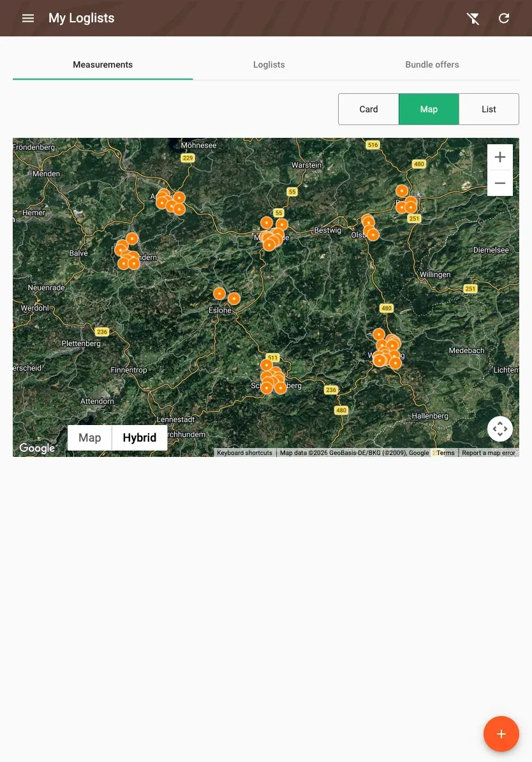Switch map type to Map
The height and width of the screenshot is (762, 532).
click(x=90, y=438)
